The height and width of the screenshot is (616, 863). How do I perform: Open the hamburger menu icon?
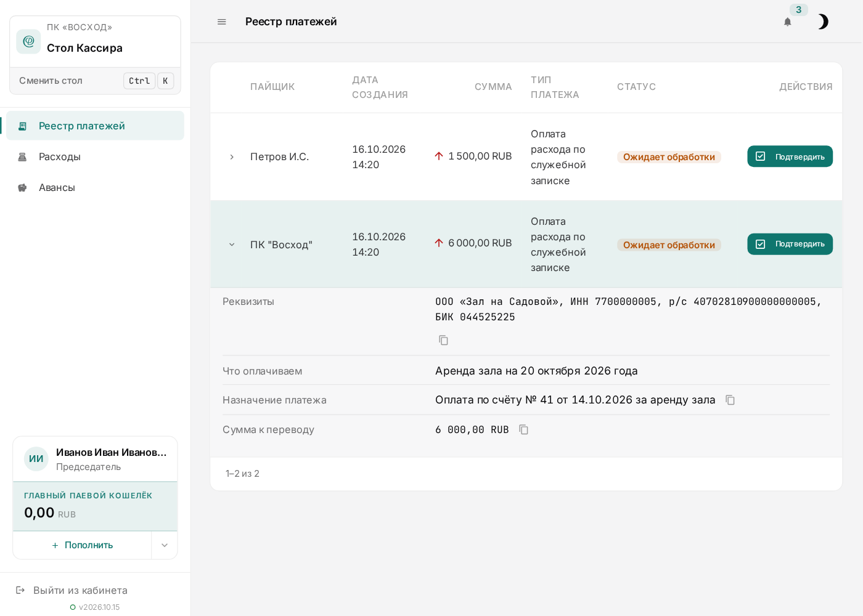(222, 22)
